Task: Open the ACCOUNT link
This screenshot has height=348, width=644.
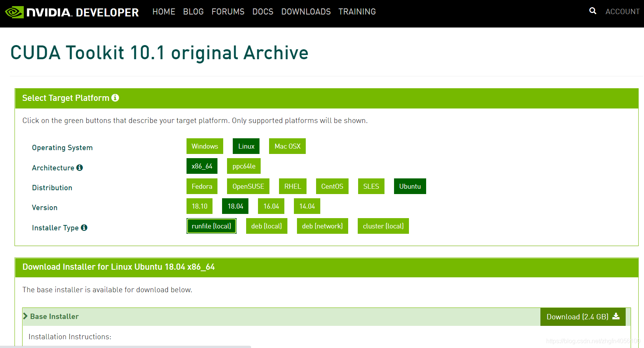Action: pos(622,12)
